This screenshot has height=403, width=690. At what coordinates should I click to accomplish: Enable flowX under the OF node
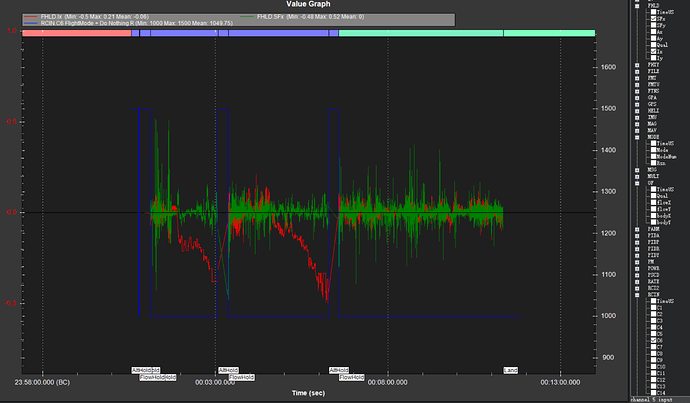(653, 203)
